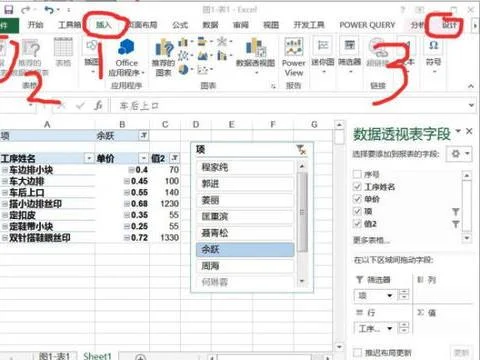Open the 余跃 report filter dropdown in B1
480x360 pixels.
(144, 135)
